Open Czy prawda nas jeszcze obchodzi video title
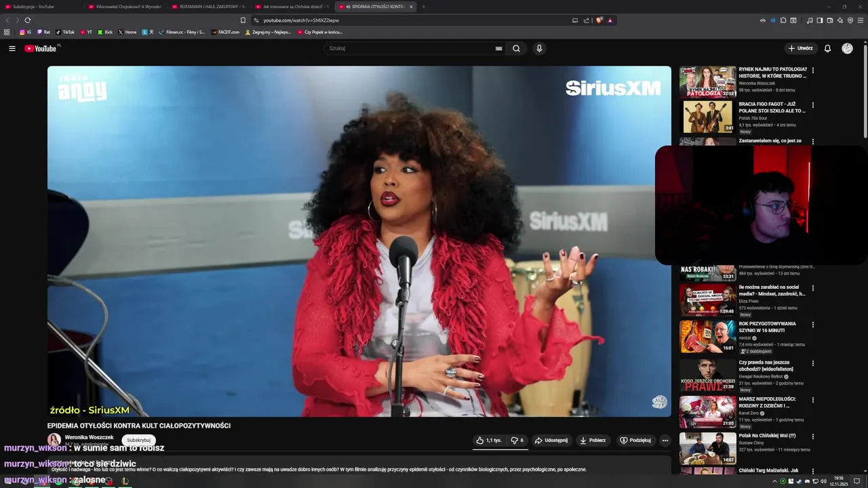This screenshot has width=868, height=488. (767, 365)
